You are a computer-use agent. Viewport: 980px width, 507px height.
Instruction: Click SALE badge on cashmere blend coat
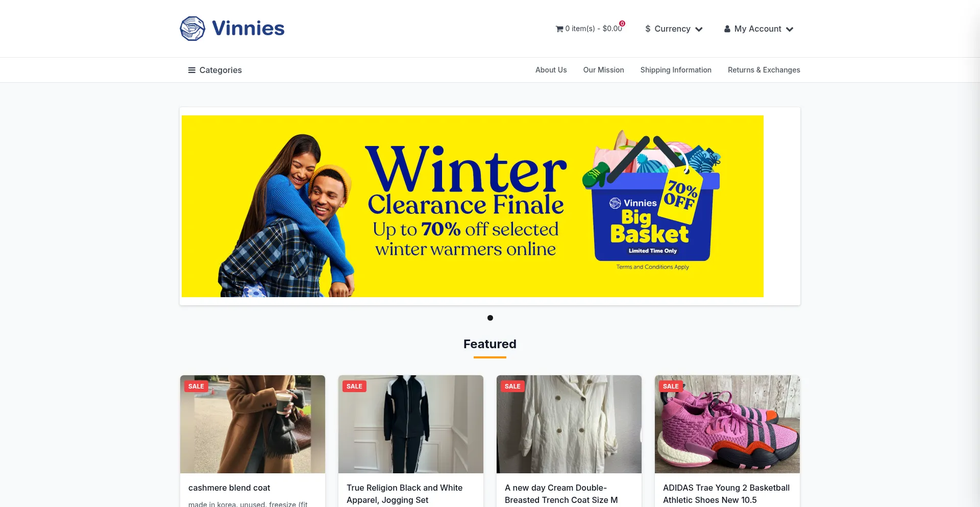196,387
